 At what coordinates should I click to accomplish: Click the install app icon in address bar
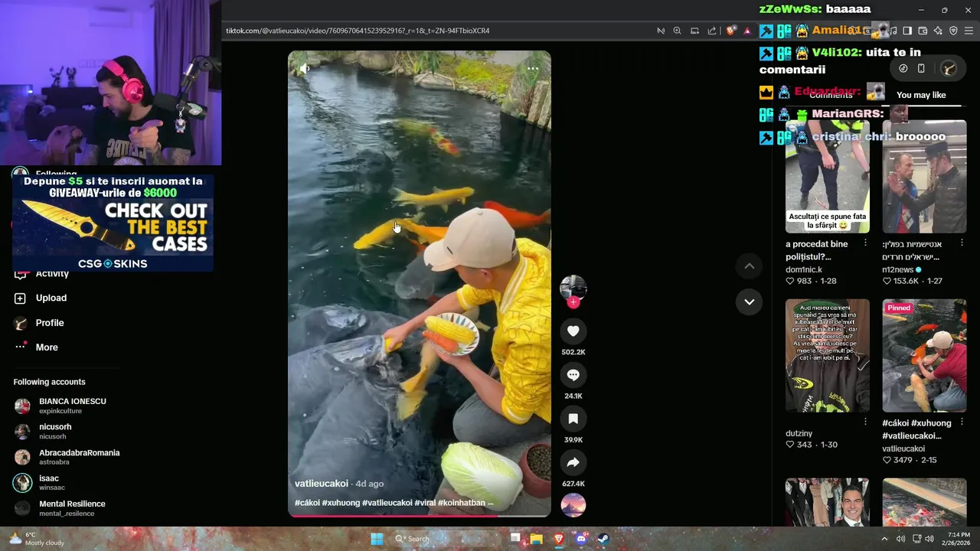(694, 31)
